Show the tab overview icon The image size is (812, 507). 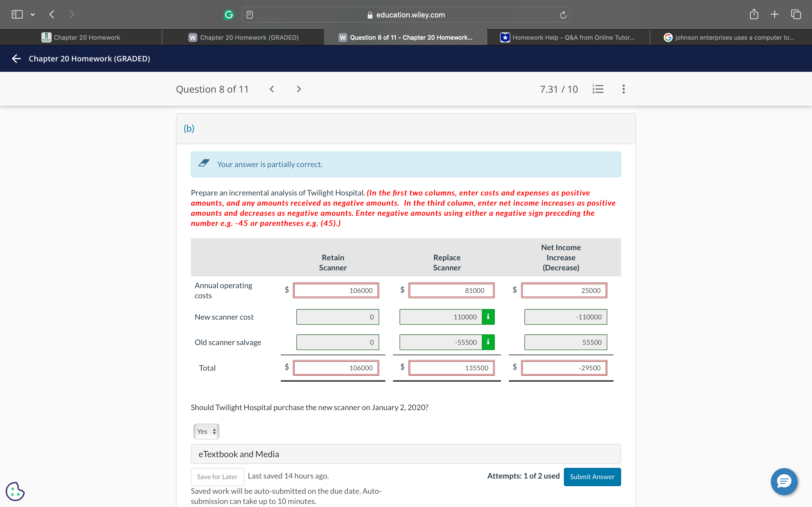(x=796, y=14)
